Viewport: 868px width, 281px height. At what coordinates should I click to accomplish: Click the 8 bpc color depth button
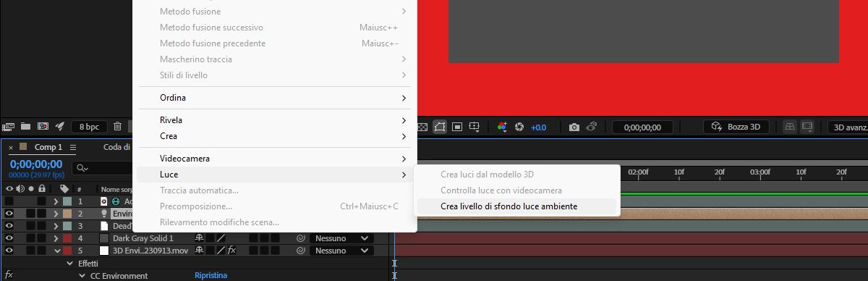[x=89, y=127]
